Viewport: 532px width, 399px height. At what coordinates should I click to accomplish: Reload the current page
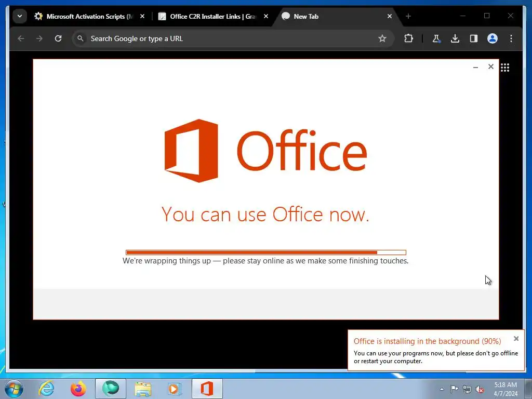coord(58,38)
